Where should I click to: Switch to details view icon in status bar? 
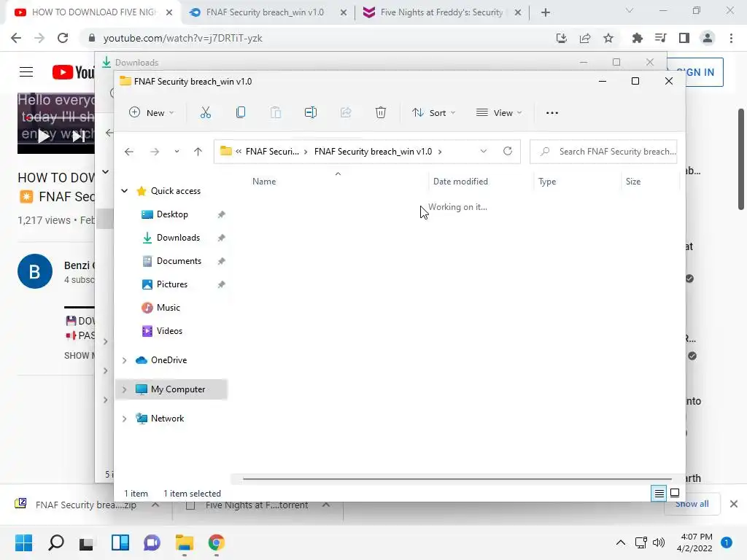(659, 494)
